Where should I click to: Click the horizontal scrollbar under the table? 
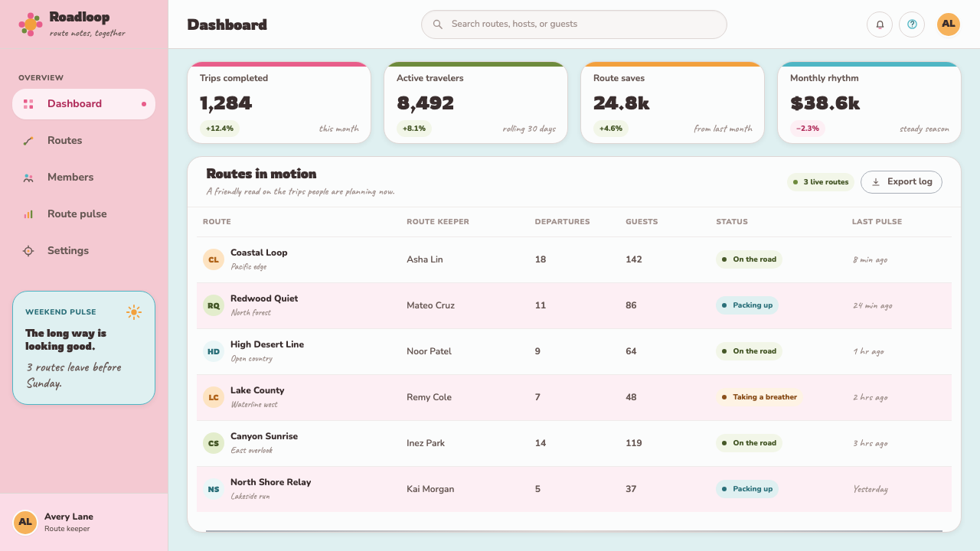click(x=574, y=530)
